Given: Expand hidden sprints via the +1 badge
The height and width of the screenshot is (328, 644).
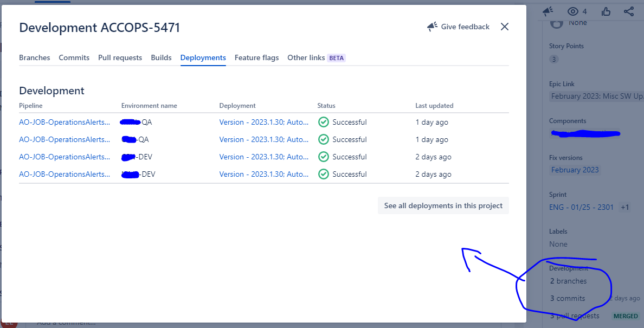Looking at the screenshot, I should [x=624, y=207].
